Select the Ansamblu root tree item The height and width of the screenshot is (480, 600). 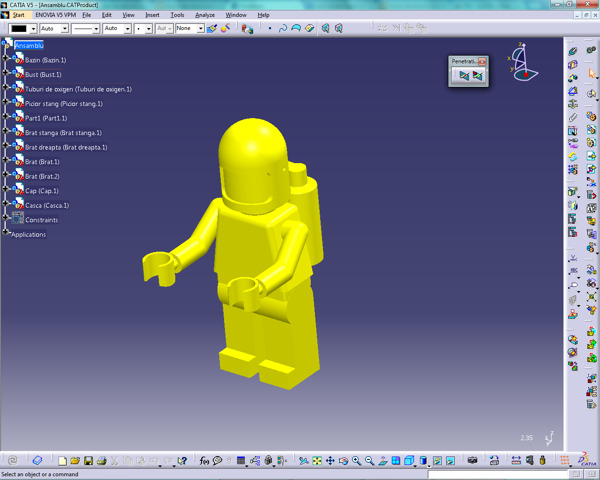29,46
